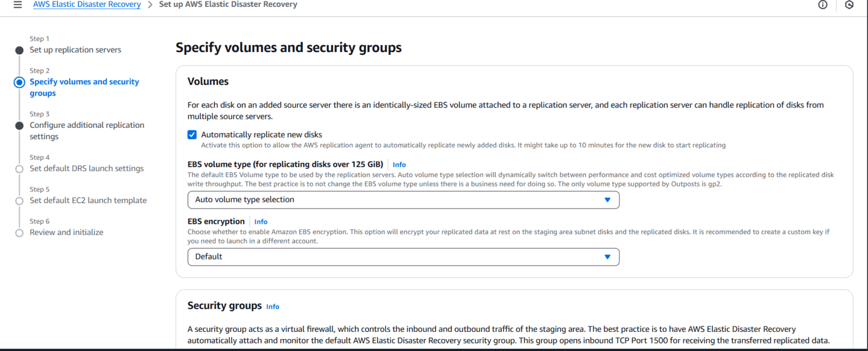The width and height of the screenshot is (868, 351).
Task: Uncheck "Automatically replicate new disks"
Action: click(192, 135)
